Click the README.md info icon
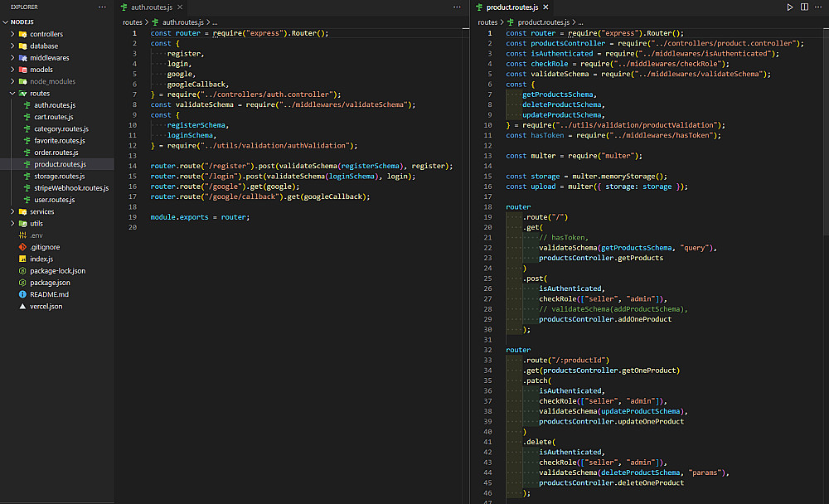829x504 pixels. pos(23,294)
